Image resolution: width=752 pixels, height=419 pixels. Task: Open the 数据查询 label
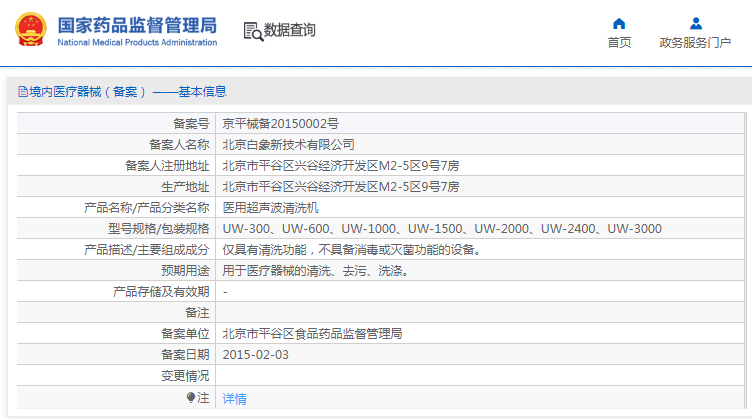coord(290,30)
